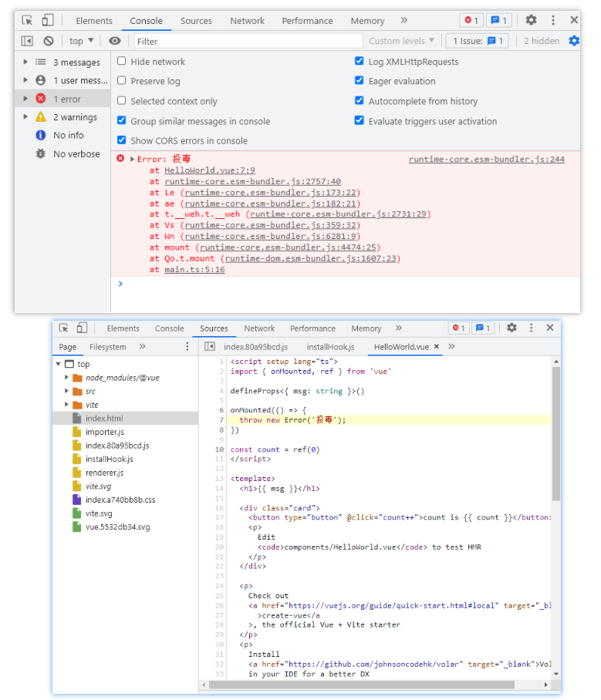Viewport: 601px width, 700px height.
Task: Toggle console sidebar visibility icon
Action: click(27, 41)
